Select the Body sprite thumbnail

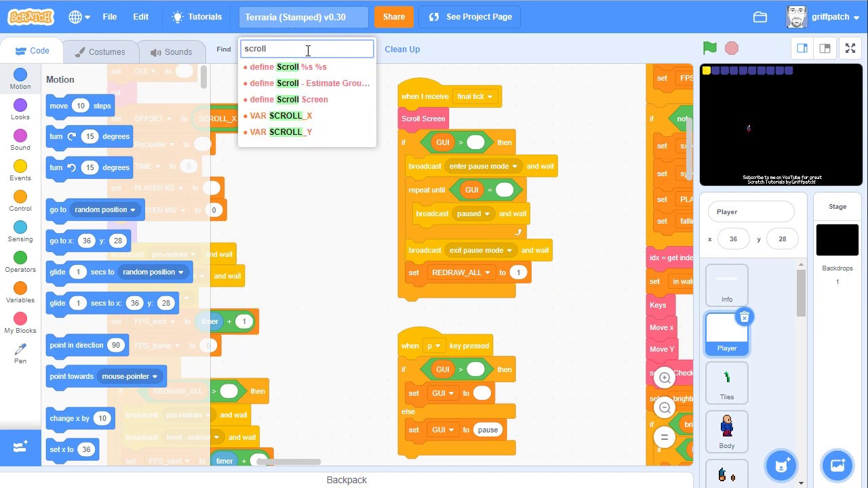[x=727, y=431]
